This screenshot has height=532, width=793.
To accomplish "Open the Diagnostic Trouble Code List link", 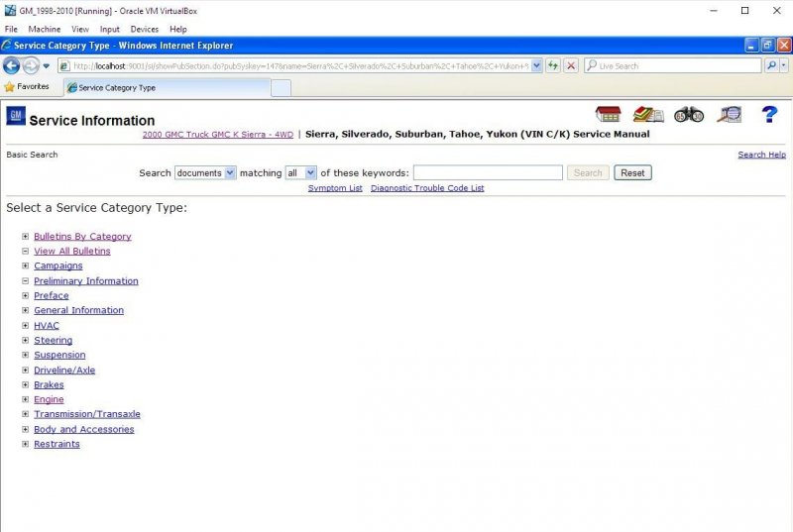I will click(427, 188).
